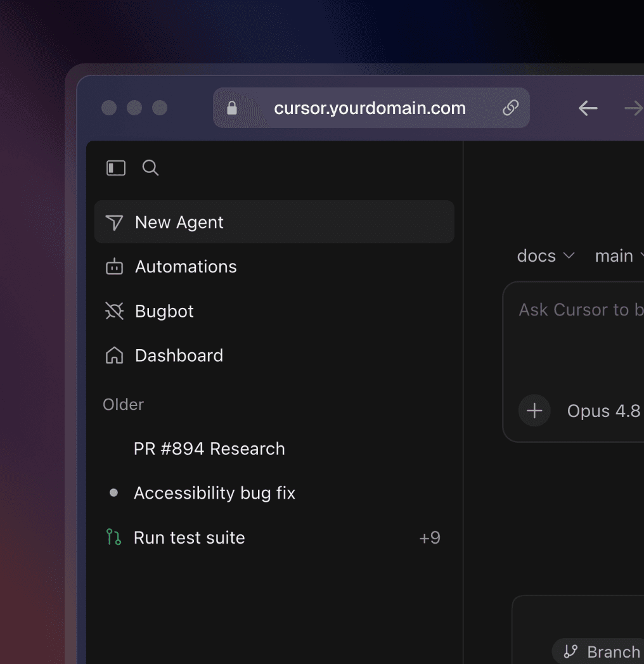Open the sidebar search icon
Image resolution: width=644 pixels, height=664 pixels.
(x=150, y=168)
